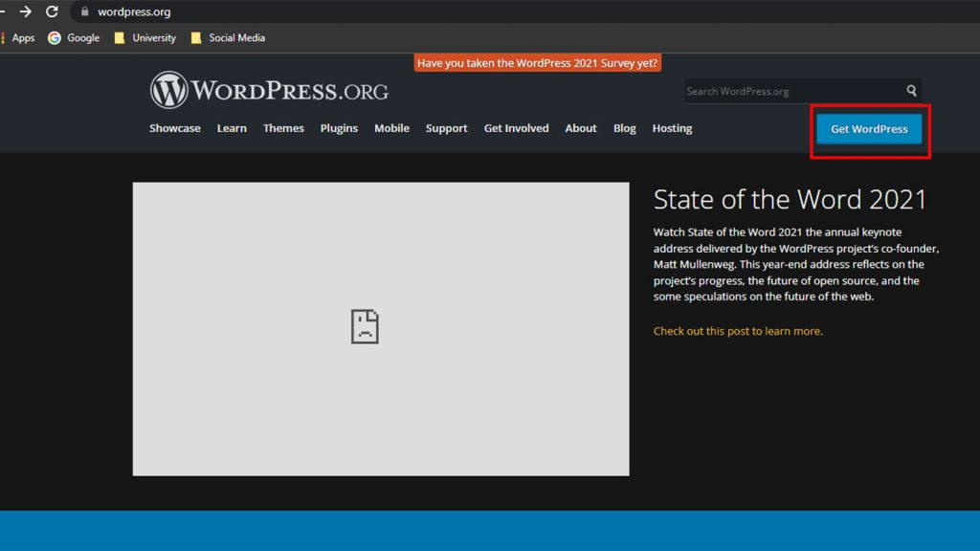Click the State of the Word 2021 heading
Viewport: 980px width, 551px height.
[x=790, y=199]
